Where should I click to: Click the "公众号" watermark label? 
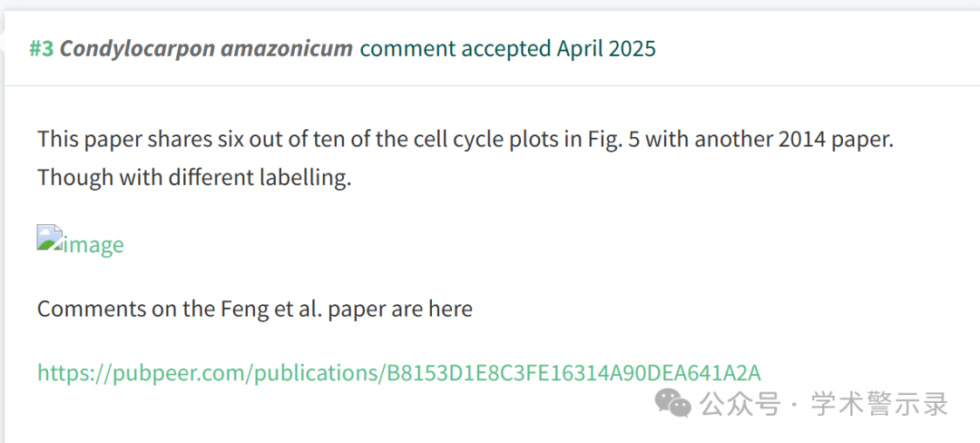[740, 404]
